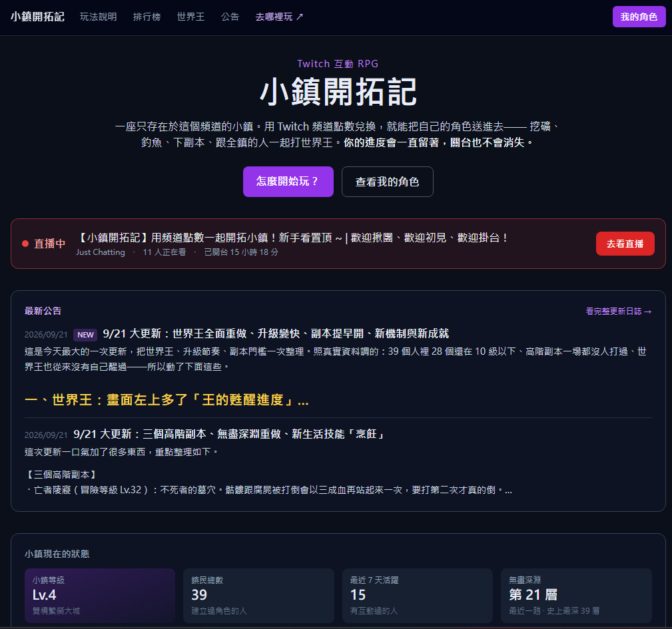672x629 pixels.
Task: Click the 已開台 15 小時 18 分 uptime
Action: click(241, 252)
